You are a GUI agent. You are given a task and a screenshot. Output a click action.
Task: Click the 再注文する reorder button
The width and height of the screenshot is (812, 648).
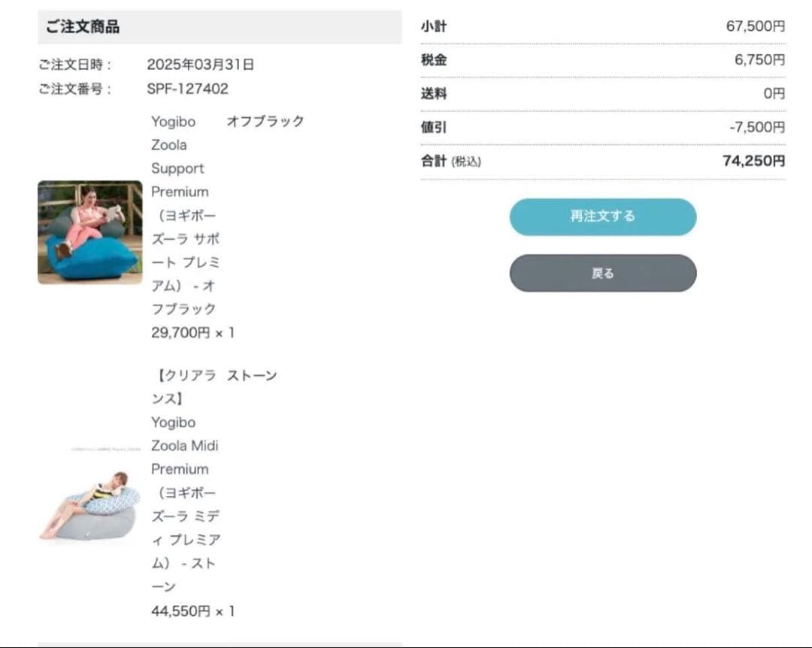(603, 217)
